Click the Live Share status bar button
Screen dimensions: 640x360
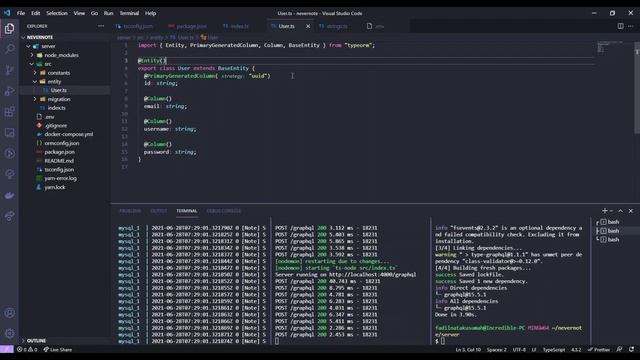58,349
